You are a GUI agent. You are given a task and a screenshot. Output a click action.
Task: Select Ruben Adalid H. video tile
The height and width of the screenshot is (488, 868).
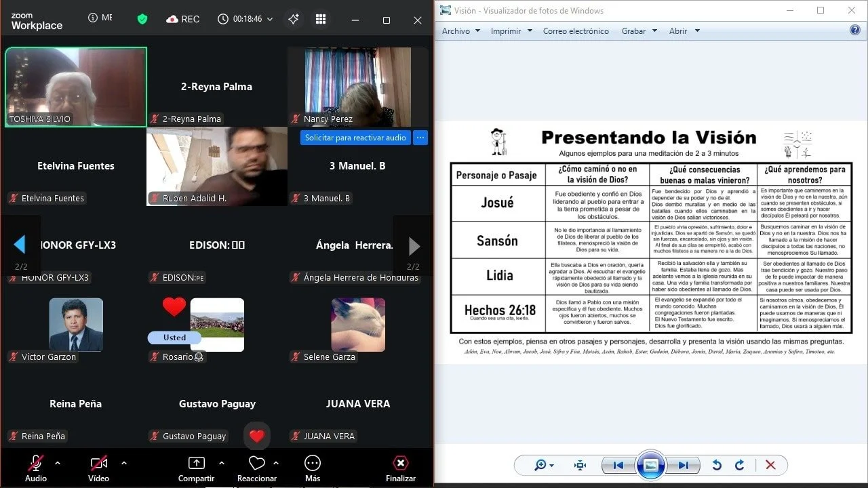[217, 166]
